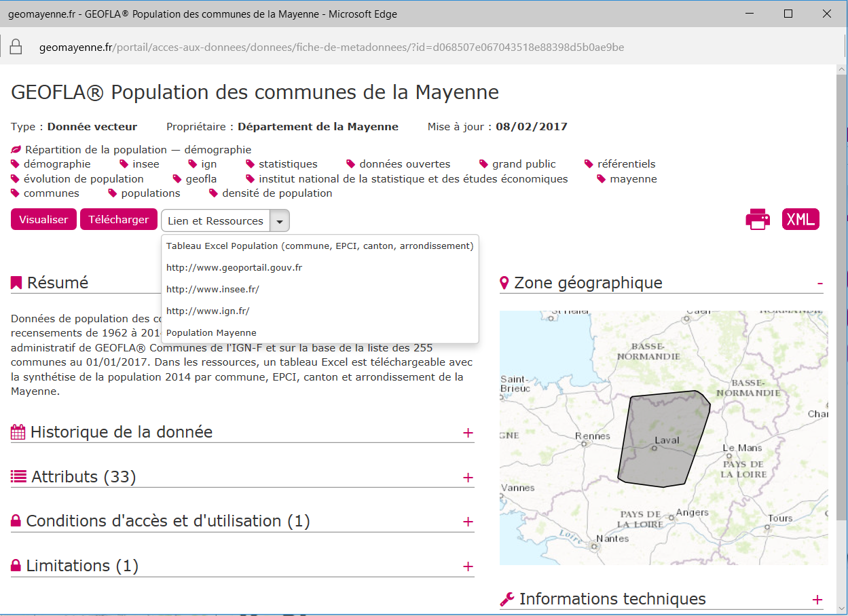
Task: Open the XML metadata export icon
Action: pos(800,219)
